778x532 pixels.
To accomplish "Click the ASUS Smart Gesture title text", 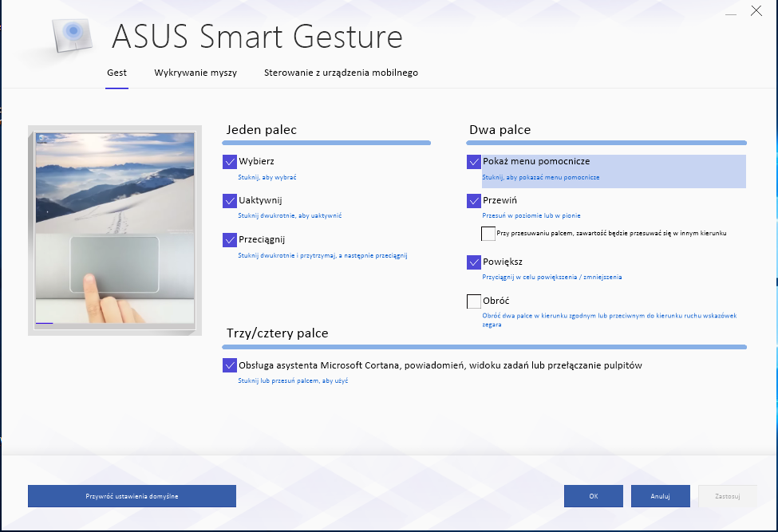I will [257, 36].
